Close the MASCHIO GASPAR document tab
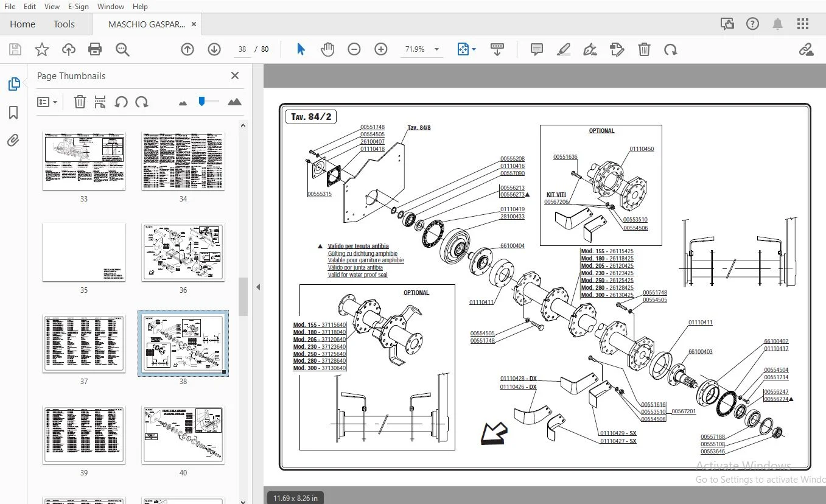This screenshot has width=826, height=504. pyautogui.click(x=194, y=24)
